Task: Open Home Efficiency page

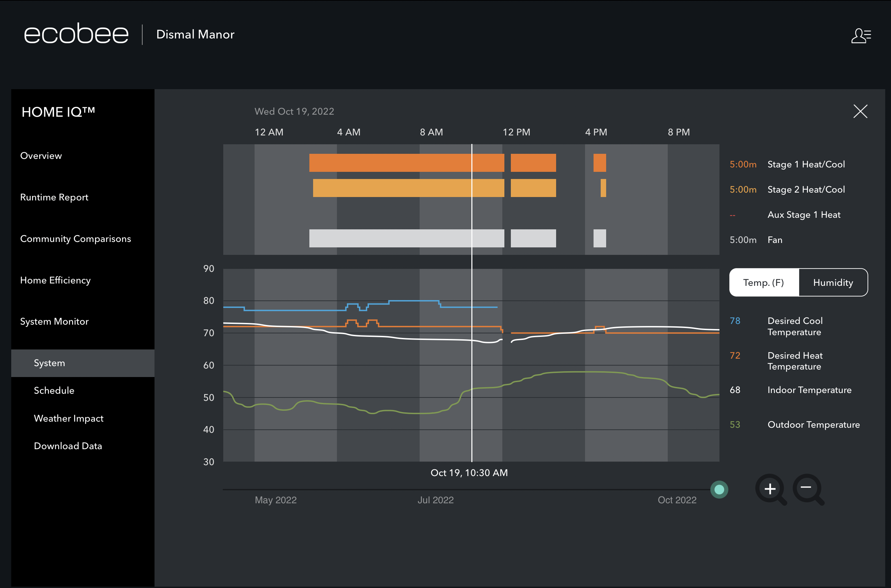Action: [55, 280]
